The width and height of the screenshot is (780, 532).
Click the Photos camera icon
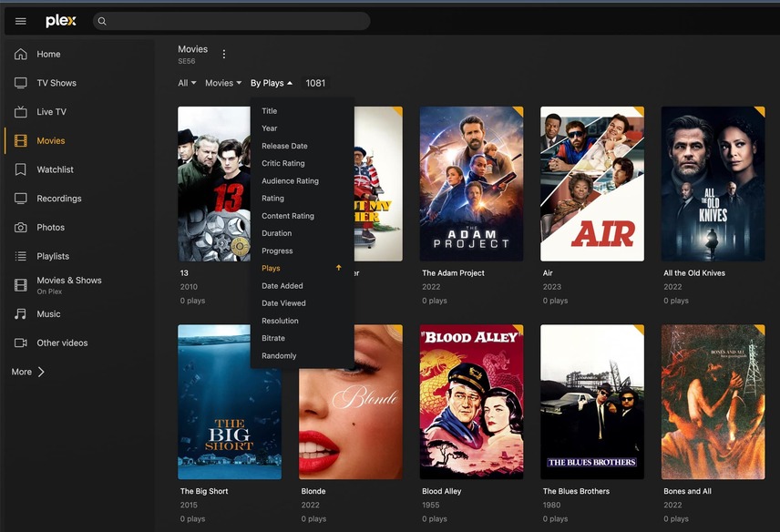pos(20,227)
